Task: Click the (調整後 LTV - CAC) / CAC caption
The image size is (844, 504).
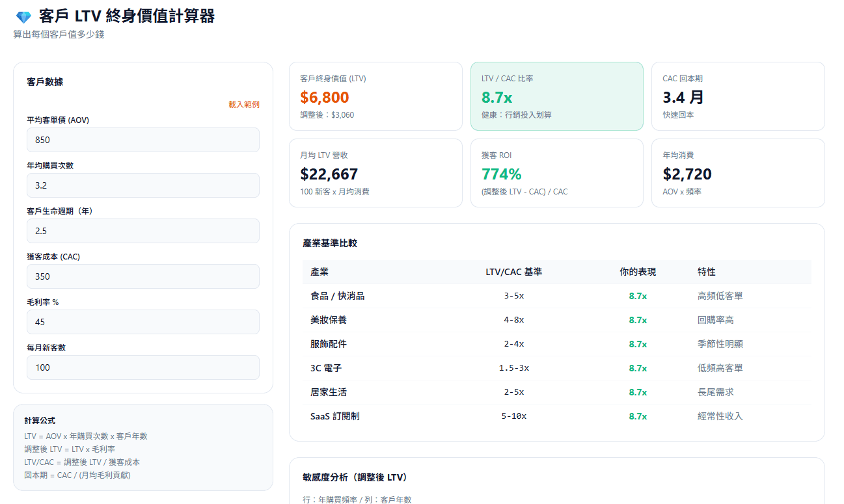Action: tap(524, 192)
